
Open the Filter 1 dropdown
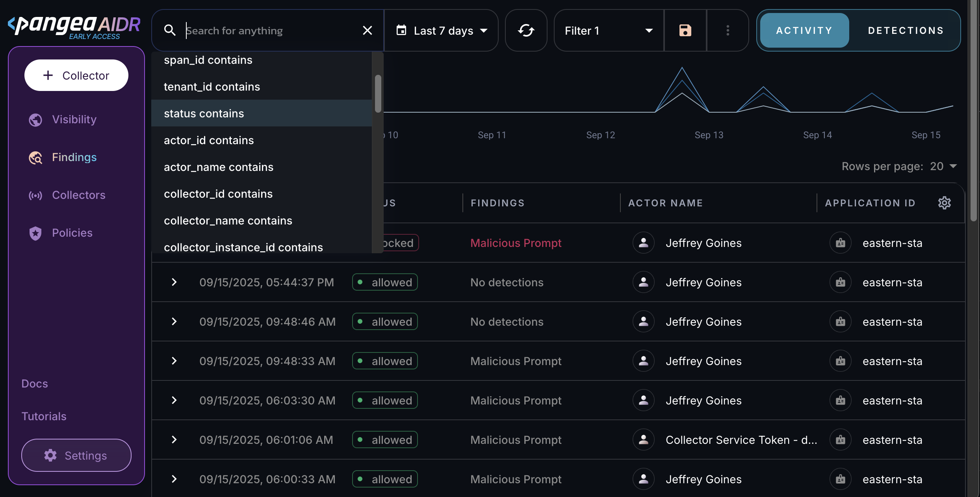coord(609,30)
